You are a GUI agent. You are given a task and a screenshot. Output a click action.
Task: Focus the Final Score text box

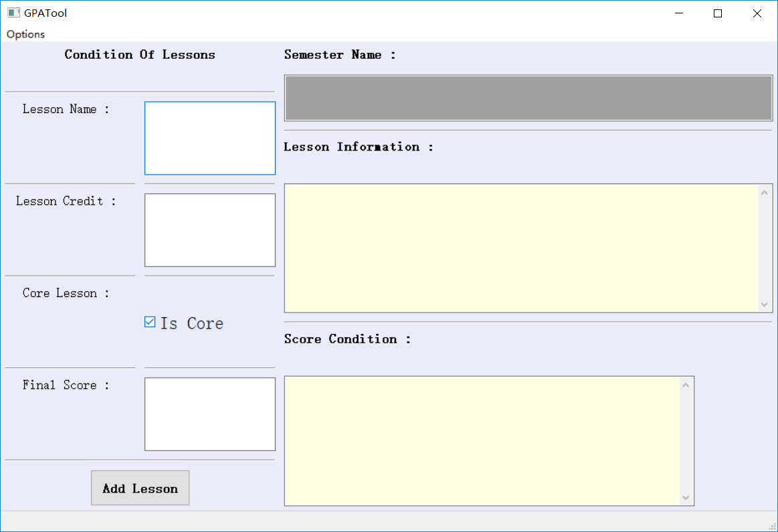pyautogui.click(x=210, y=414)
